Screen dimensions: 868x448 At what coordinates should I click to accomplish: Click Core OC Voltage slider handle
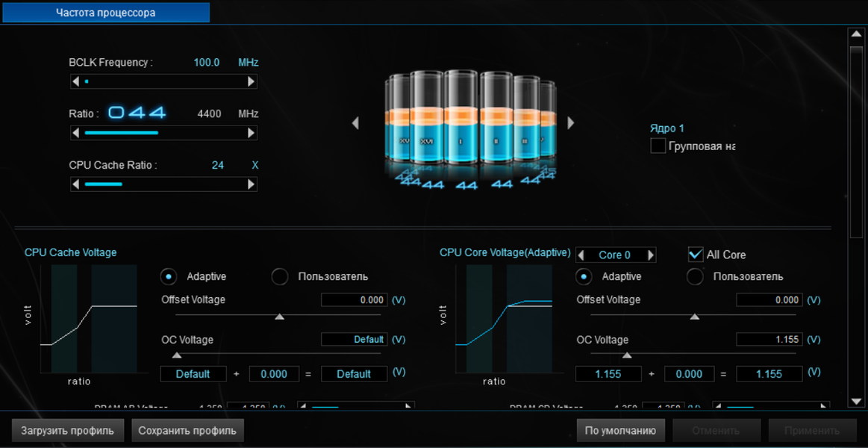coord(627,355)
